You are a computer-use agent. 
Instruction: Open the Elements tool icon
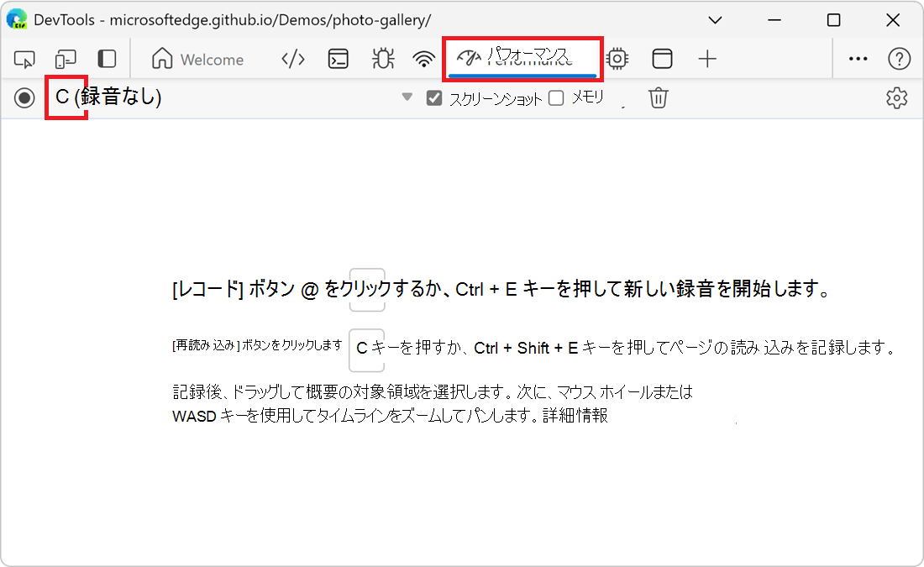292,59
